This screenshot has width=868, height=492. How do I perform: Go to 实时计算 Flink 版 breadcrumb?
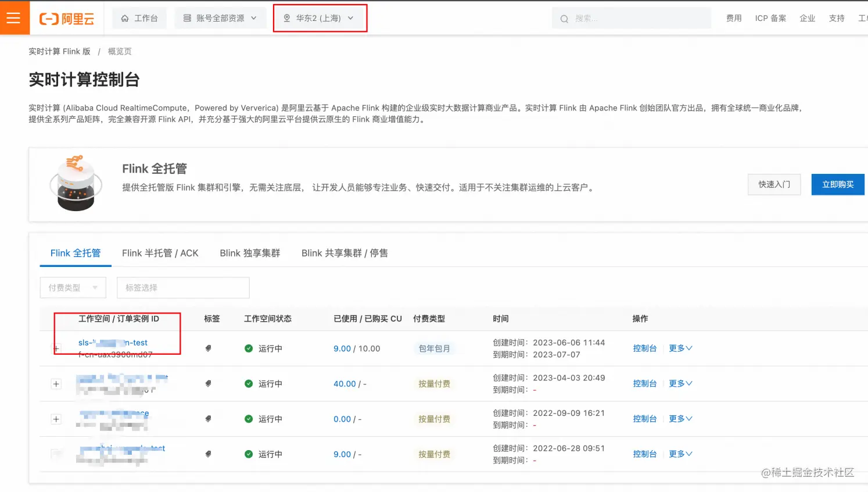[x=60, y=51]
